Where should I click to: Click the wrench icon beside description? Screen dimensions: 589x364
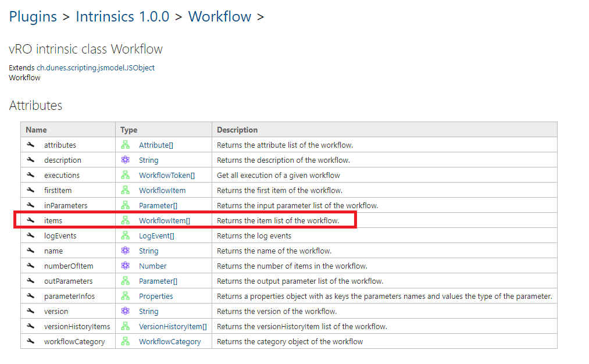coord(30,160)
